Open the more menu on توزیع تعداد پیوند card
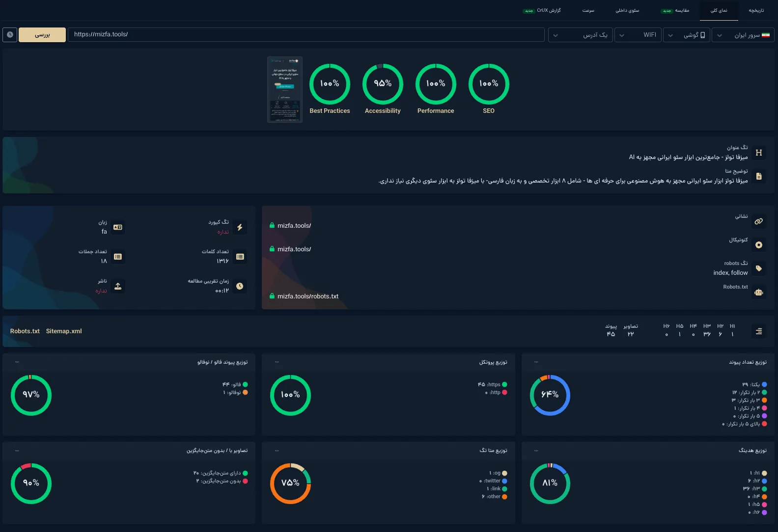 [536, 362]
